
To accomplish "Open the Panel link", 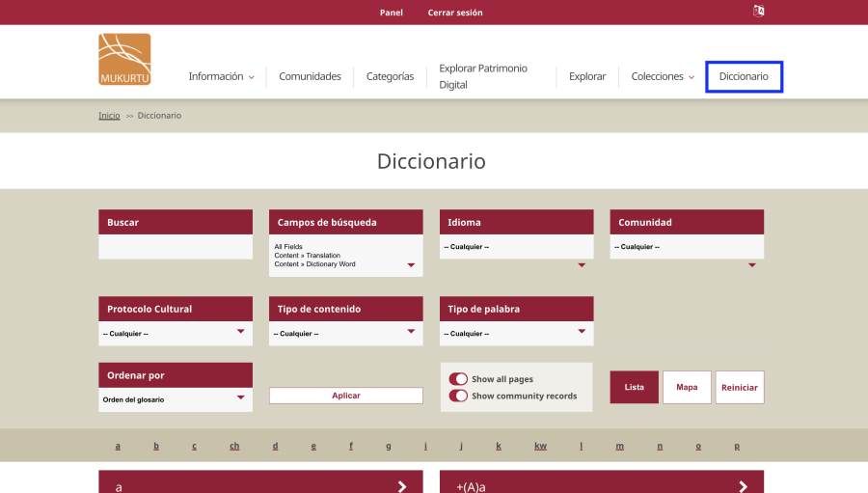I will 392,13.
